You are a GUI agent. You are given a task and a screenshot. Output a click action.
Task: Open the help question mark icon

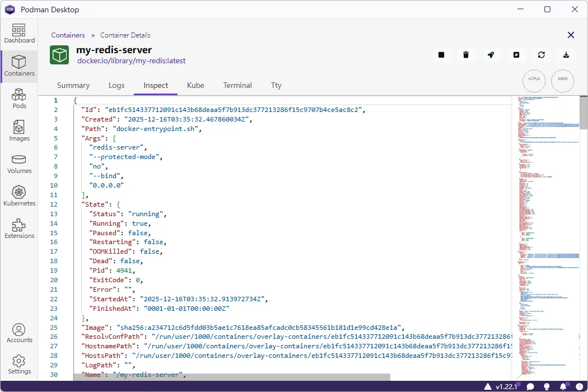point(579,386)
